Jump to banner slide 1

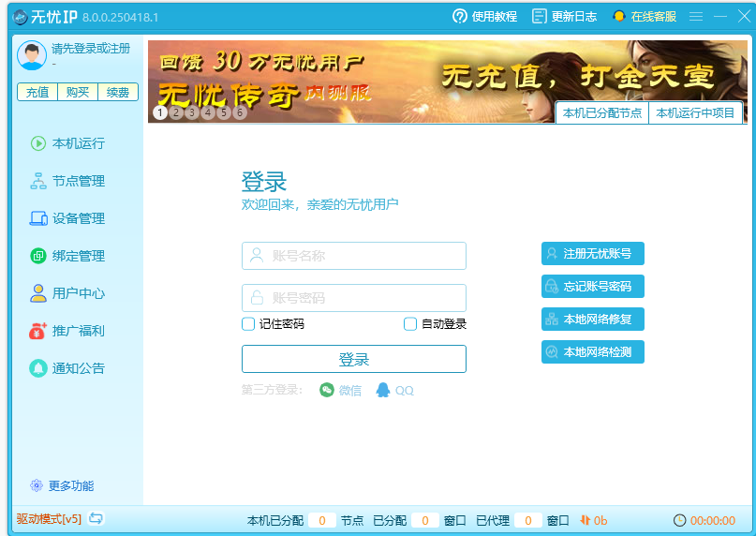(160, 112)
